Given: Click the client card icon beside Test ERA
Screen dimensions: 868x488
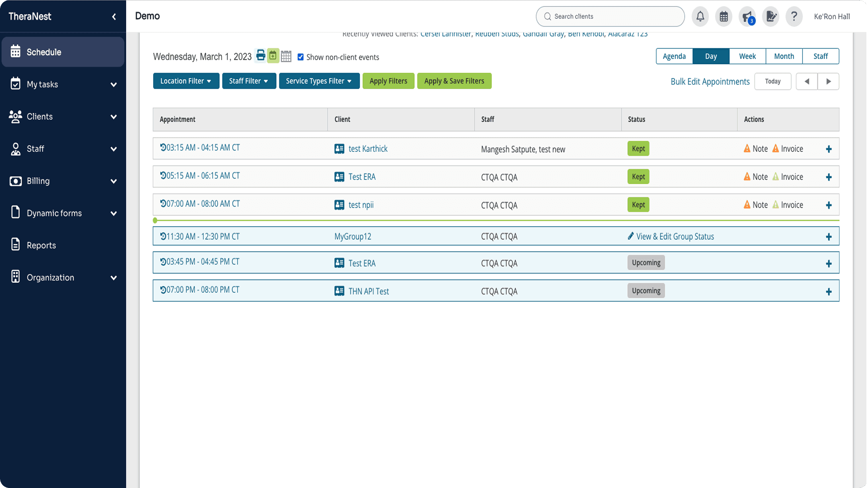Looking at the screenshot, I should [x=339, y=176].
